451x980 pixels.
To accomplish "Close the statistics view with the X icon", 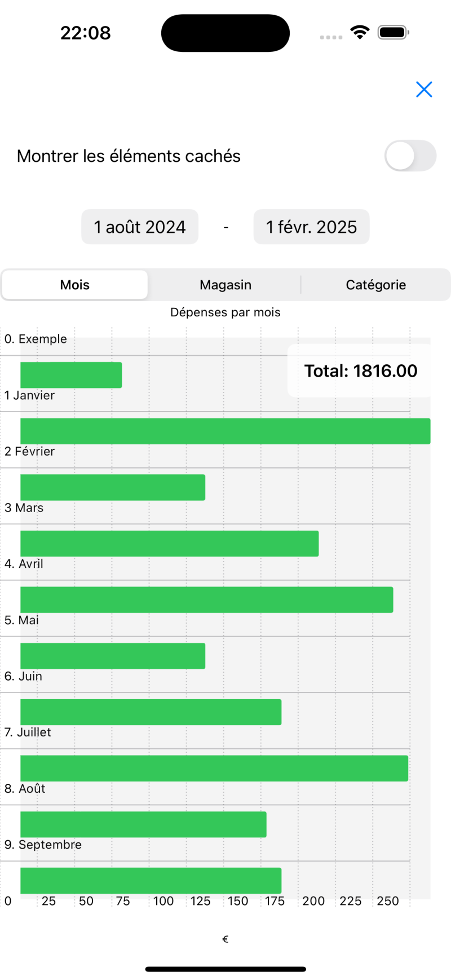I will coord(424,89).
